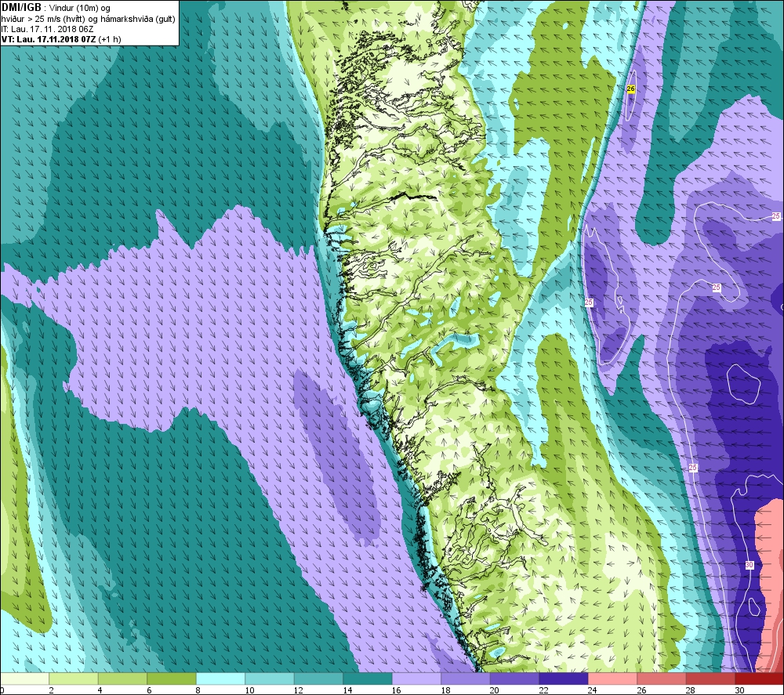This screenshot has height=695, width=784.
Task: Click the scale tick label 18
Action: coord(445,690)
